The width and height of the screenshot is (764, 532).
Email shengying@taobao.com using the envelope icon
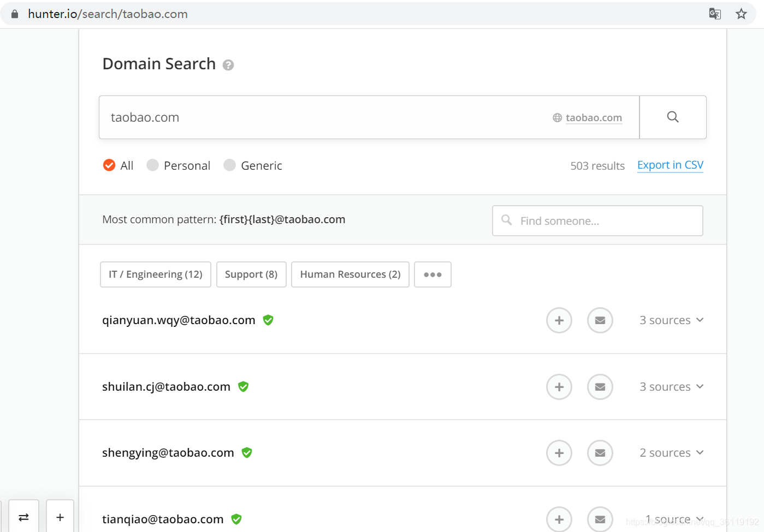click(x=600, y=453)
